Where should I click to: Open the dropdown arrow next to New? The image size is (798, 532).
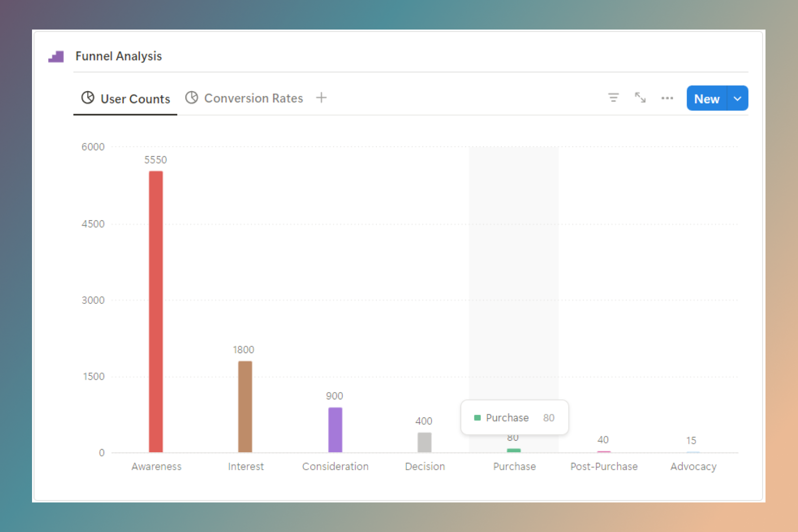(737, 98)
